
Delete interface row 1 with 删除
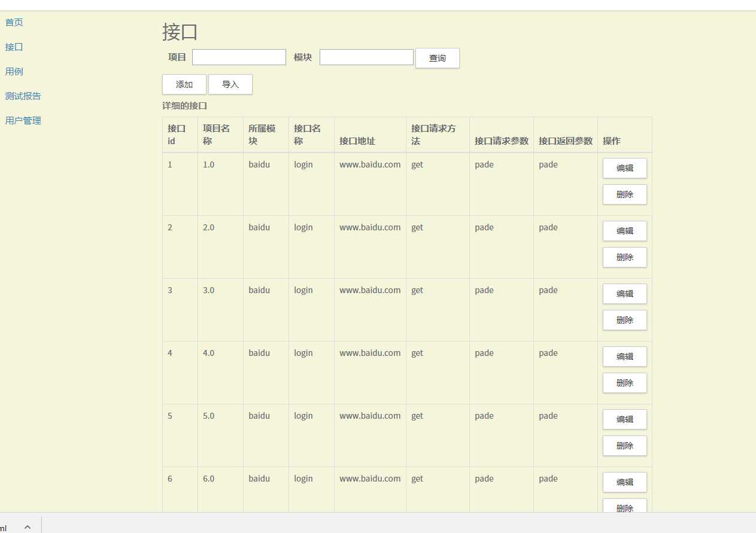[625, 194]
